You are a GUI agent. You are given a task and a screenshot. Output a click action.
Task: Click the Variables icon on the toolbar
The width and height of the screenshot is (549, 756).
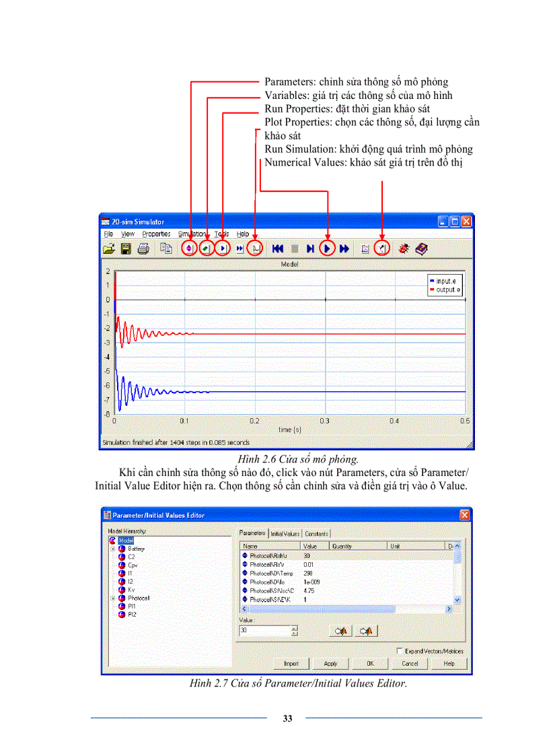206,248
